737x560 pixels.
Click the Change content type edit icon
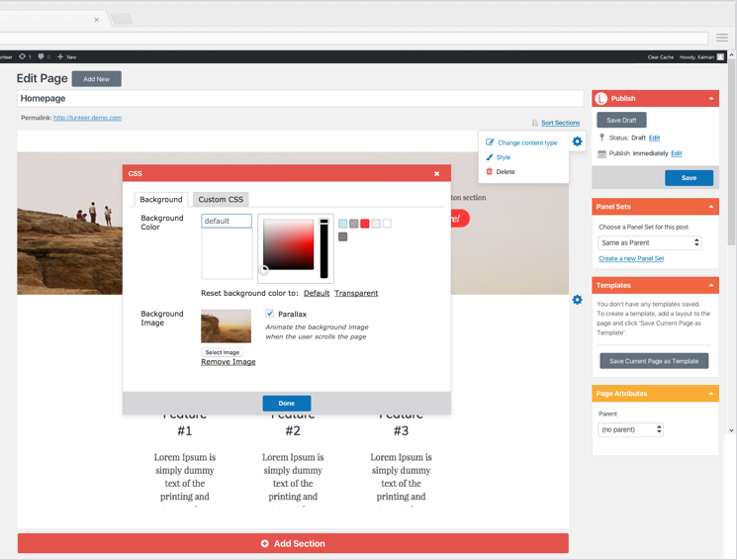pos(490,142)
